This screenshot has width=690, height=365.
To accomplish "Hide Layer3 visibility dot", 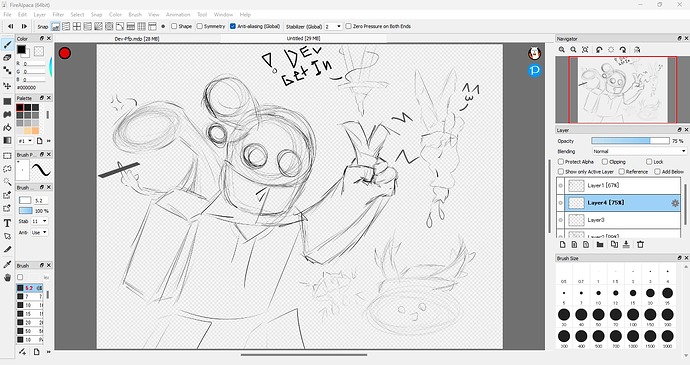I will (561, 220).
